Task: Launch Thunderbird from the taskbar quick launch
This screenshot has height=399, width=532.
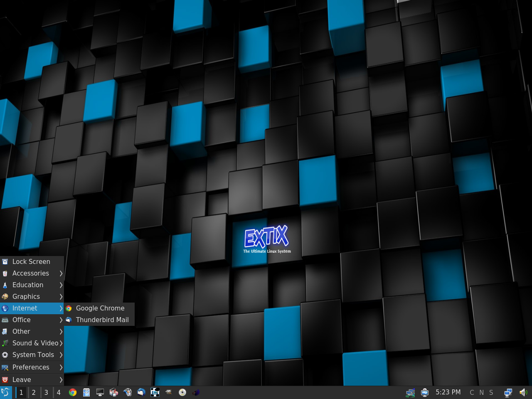Action: tap(141, 392)
